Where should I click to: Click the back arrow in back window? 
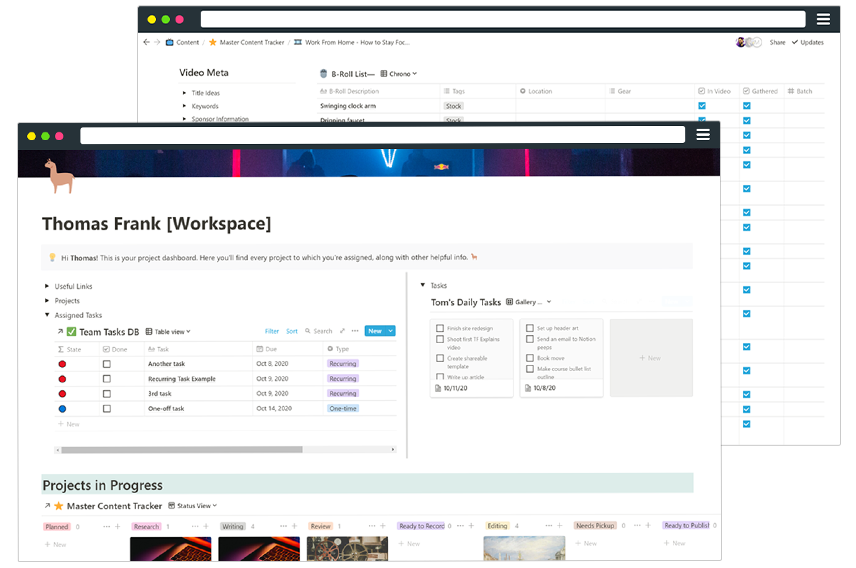(146, 42)
